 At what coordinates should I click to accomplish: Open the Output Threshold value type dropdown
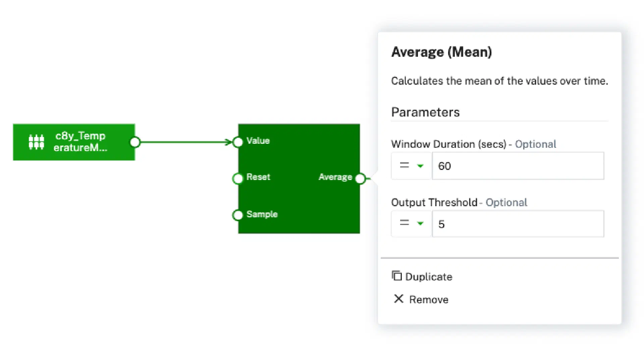coord(411,224)
